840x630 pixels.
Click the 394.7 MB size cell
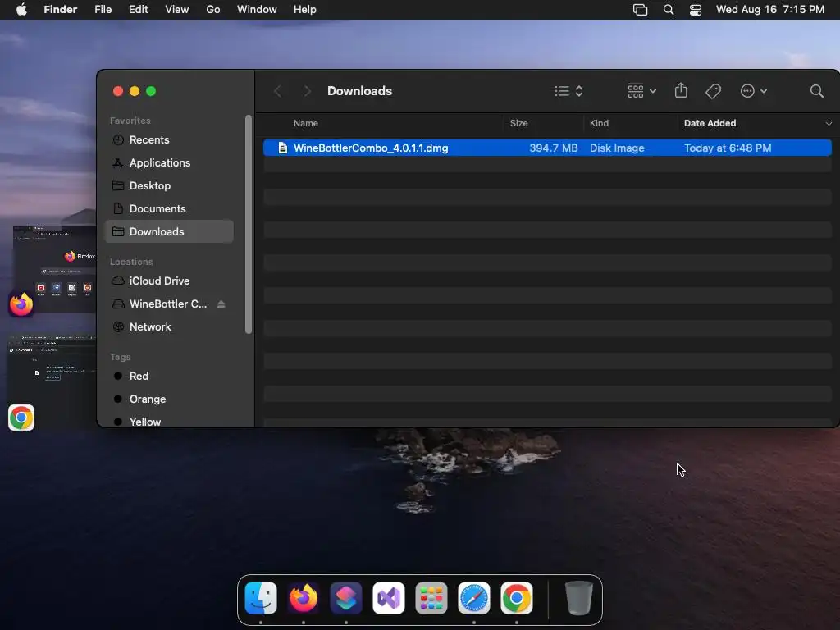pyautogui.click(x=554, y=148)
